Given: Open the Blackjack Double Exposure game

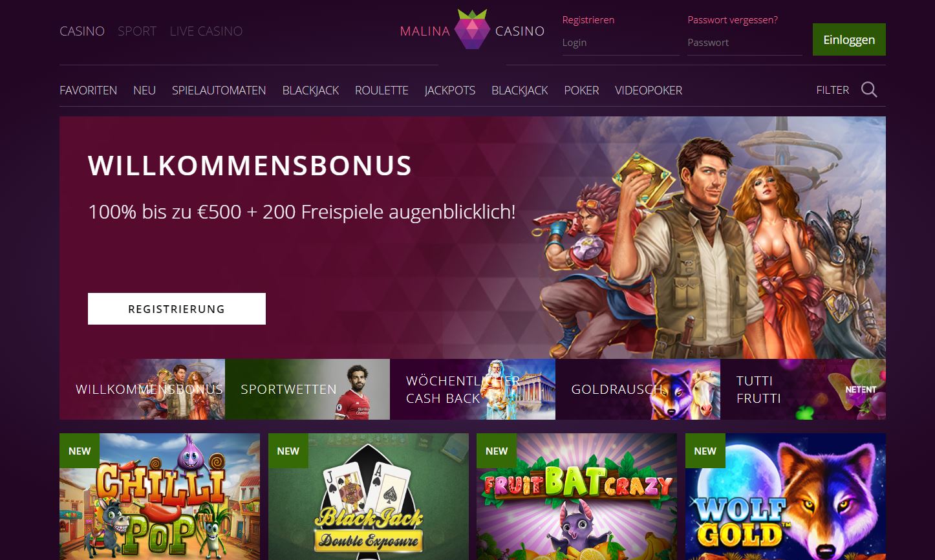Looking at the screenshot, I should coord(369,497).
